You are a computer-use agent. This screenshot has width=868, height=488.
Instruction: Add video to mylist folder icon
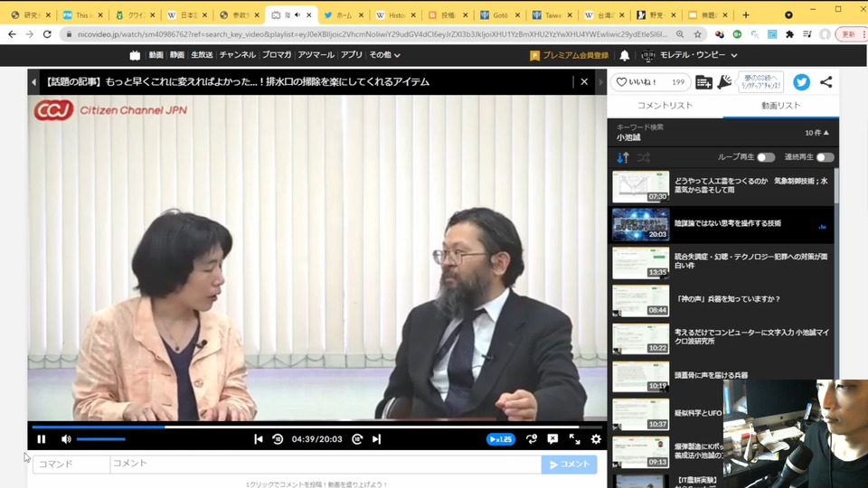703,82
